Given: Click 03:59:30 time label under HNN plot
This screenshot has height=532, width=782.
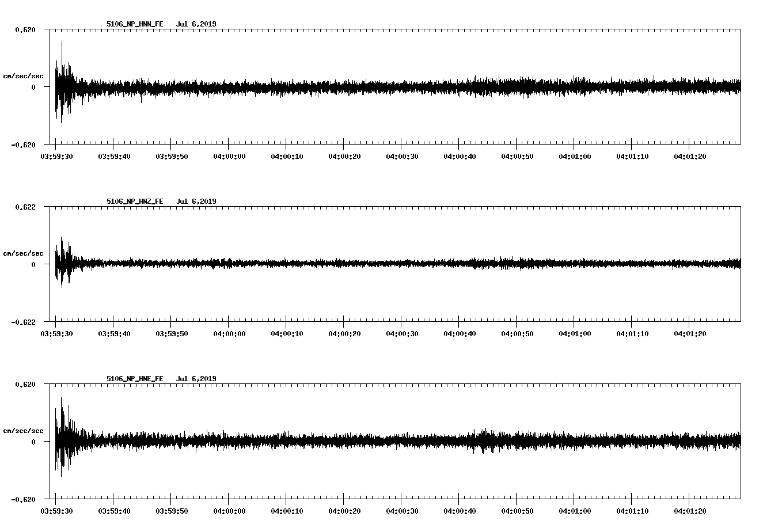Looking at the screenshot, I should pyautogui.click(x=56, y=156).
